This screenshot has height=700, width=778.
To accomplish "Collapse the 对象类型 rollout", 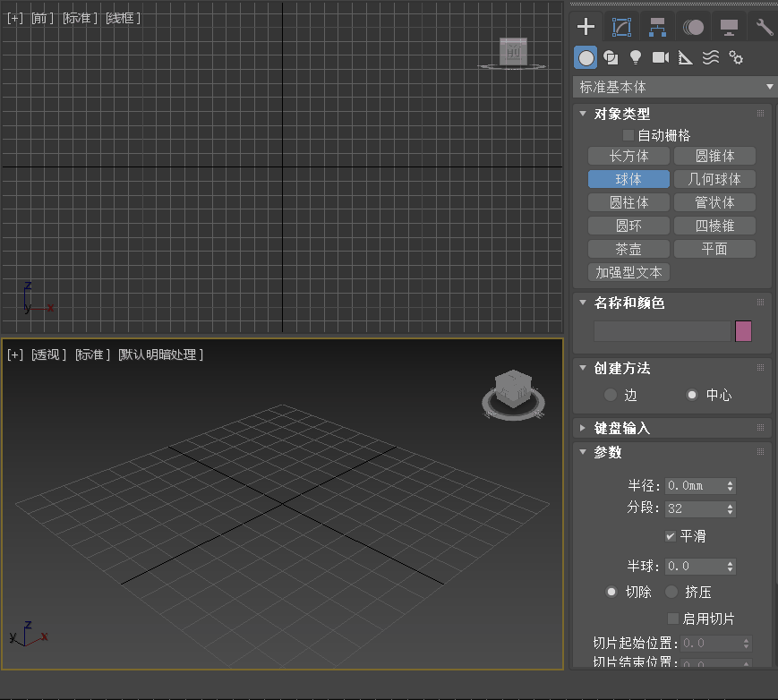I will click(583, 114).
